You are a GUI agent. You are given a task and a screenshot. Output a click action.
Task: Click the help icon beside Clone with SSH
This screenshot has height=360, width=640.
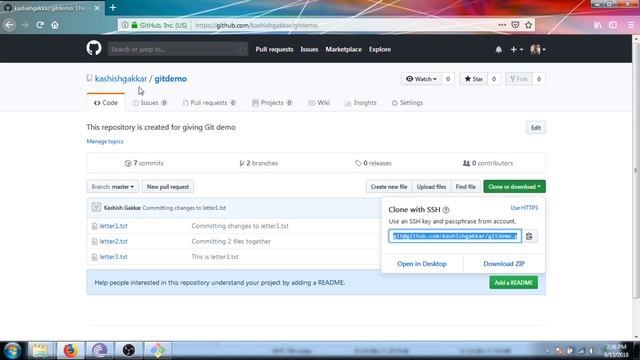(x=446, y=210)
